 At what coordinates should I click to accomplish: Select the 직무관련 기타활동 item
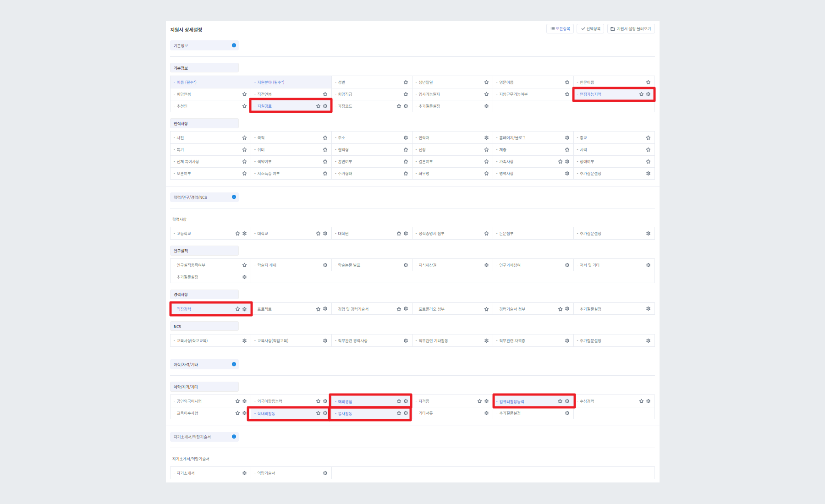tap(433, 341)
